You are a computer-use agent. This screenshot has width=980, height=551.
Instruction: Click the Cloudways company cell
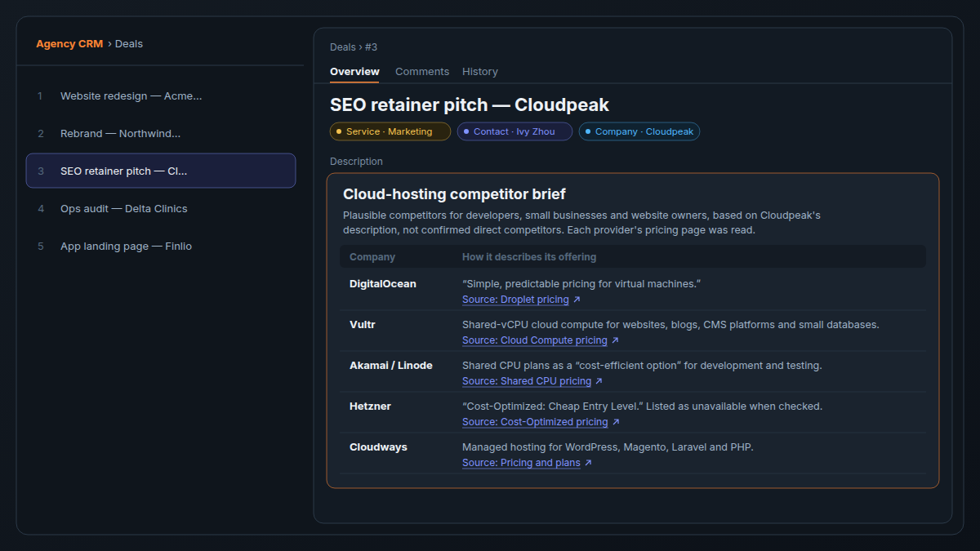point(378,447)
